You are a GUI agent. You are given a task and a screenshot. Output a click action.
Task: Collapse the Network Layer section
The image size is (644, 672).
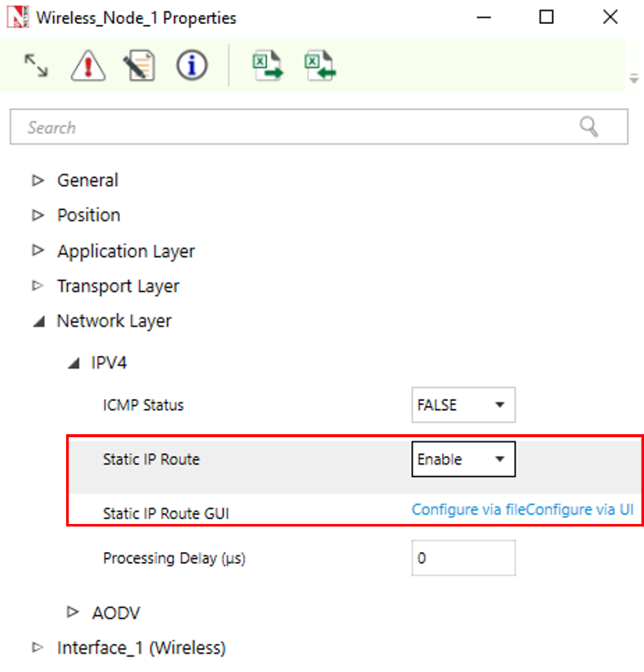(38, 322)
